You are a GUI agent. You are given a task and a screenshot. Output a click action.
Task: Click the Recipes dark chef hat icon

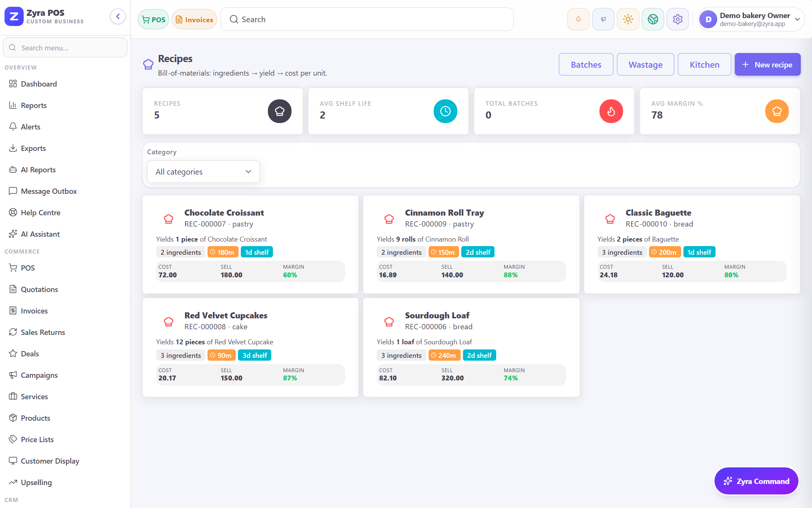coord(279,111)
